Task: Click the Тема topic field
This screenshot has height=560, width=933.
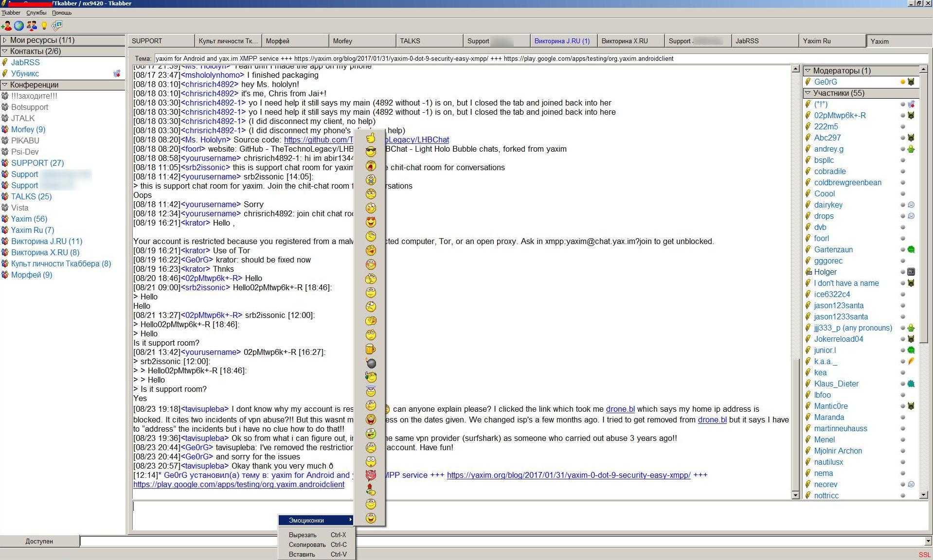Action: (541, 58)
